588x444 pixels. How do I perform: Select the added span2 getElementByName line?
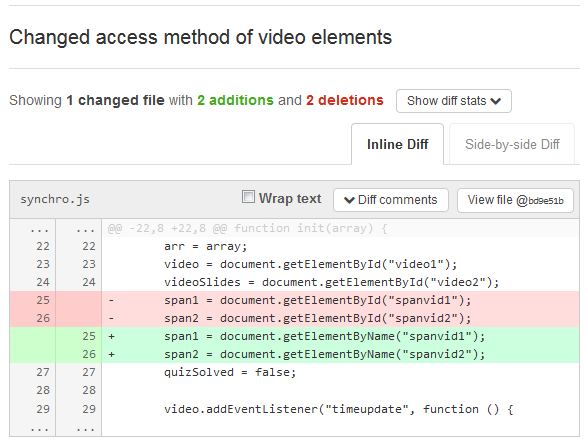(324, 354)
